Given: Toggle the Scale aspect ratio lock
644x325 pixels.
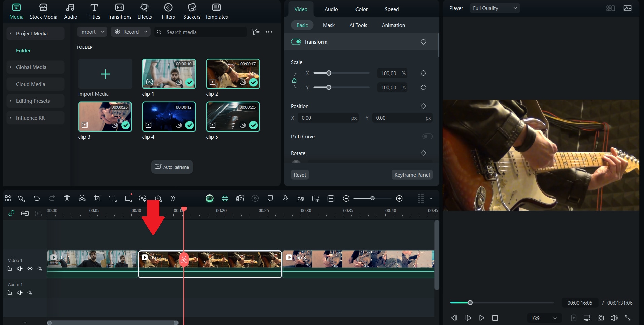Looking at the screenshot, I should pyautogui.click(x=294, y=80).
